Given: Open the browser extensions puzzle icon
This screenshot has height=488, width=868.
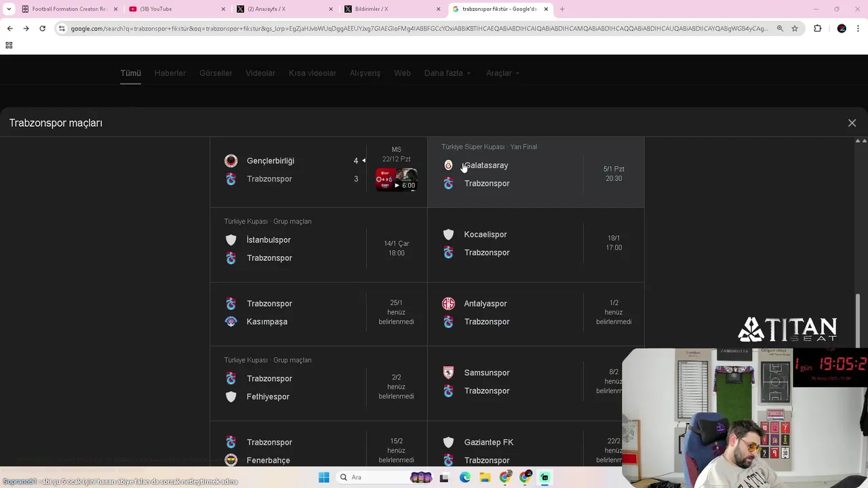Looking at the screenshot, I should pyautogui.click(x=817, y=28).
